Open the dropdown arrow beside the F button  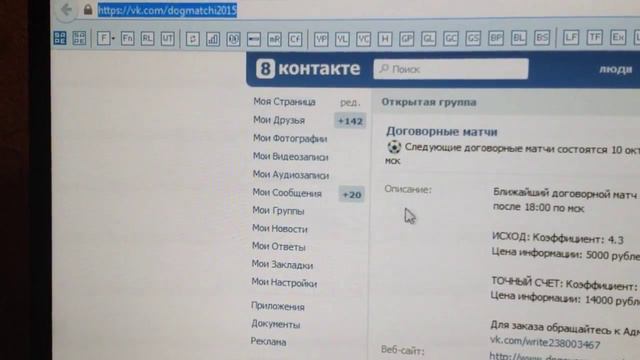[x=113, y=39]
